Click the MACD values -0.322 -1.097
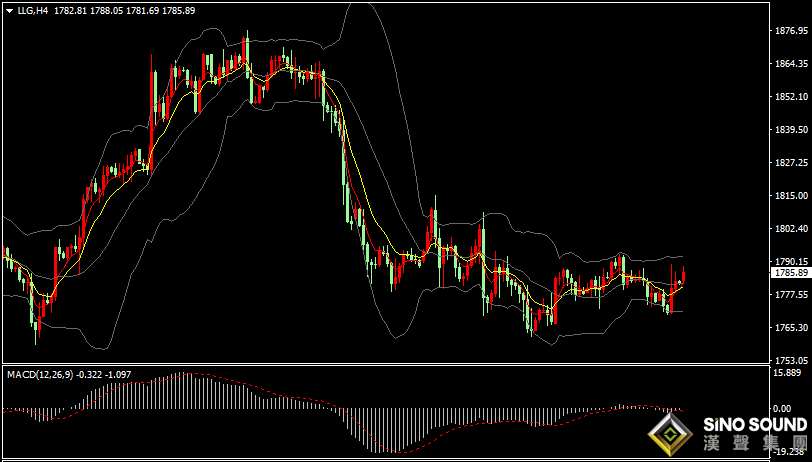This screenshot has width=812, height=462. (109, 374)
